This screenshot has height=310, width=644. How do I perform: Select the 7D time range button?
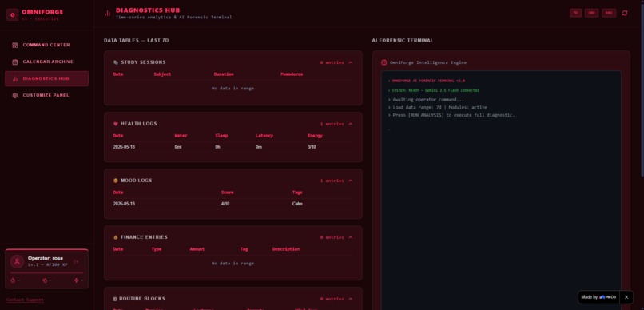click(x=575, y=13)
